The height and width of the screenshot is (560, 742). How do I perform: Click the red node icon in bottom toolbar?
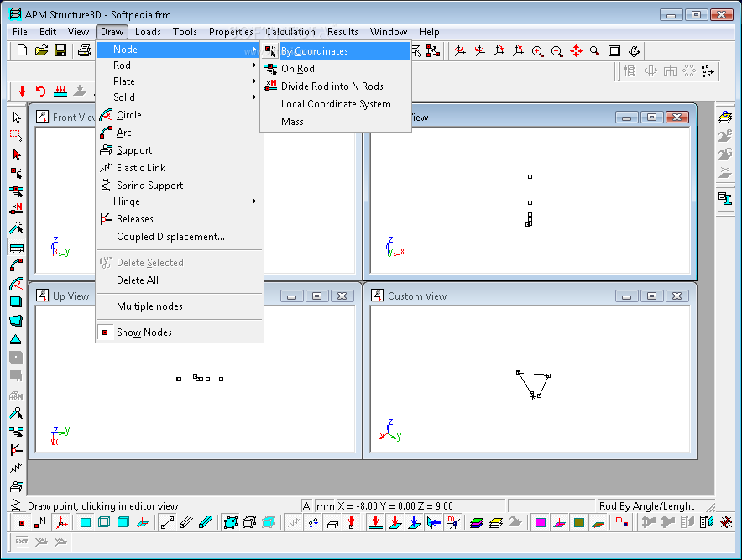22,522
